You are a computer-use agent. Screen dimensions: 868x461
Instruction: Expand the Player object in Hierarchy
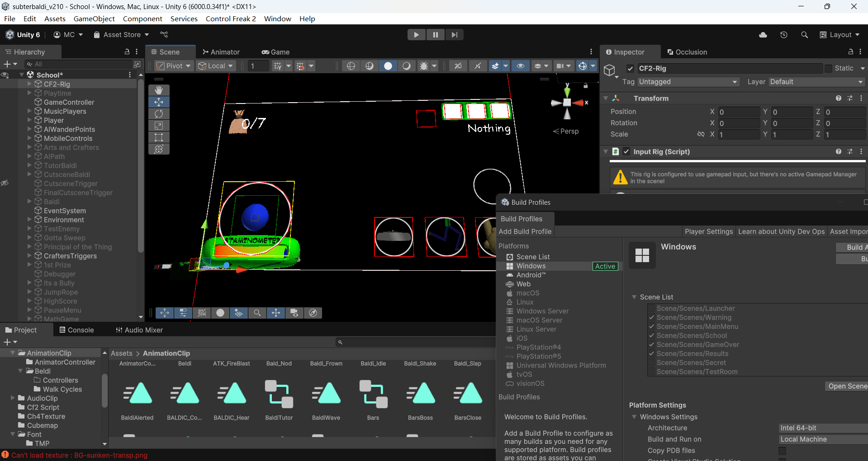tap(30, 120)
